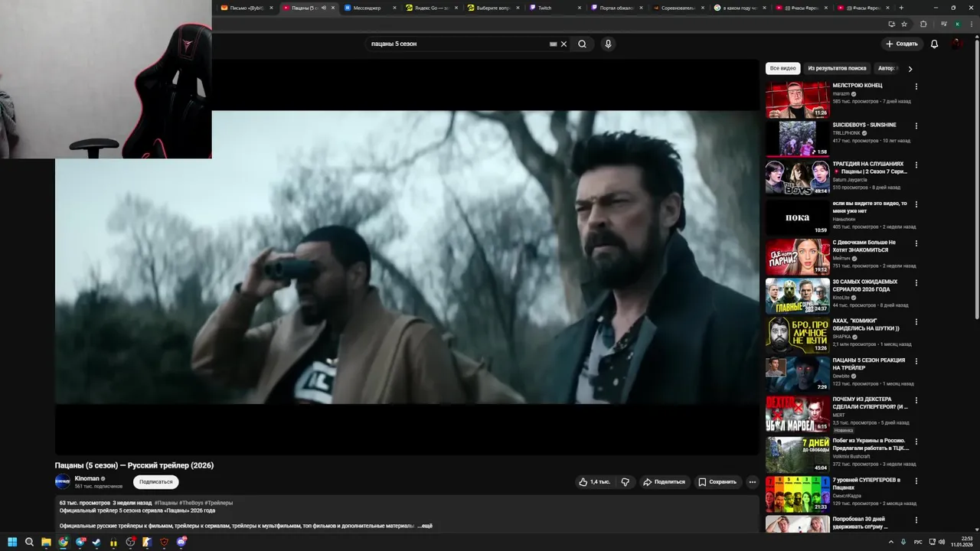Mute the tab via its speaker icon
This screenshot has height=551, width=980.
click(x=323, y=8)
